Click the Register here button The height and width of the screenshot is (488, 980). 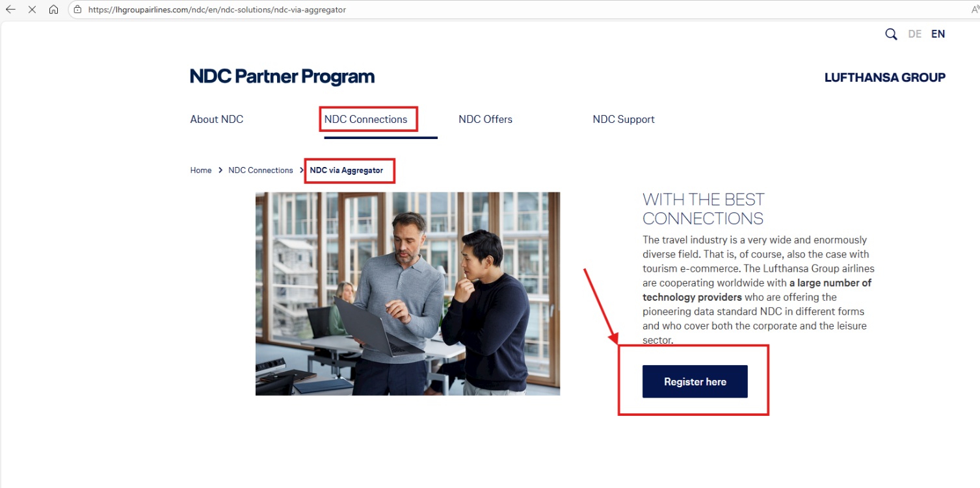(695, 381)
